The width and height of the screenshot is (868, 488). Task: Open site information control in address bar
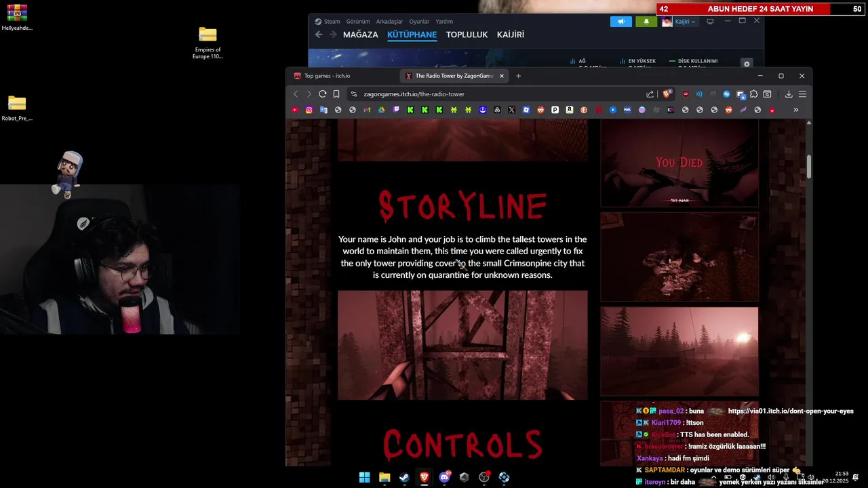tap(354, 94)
